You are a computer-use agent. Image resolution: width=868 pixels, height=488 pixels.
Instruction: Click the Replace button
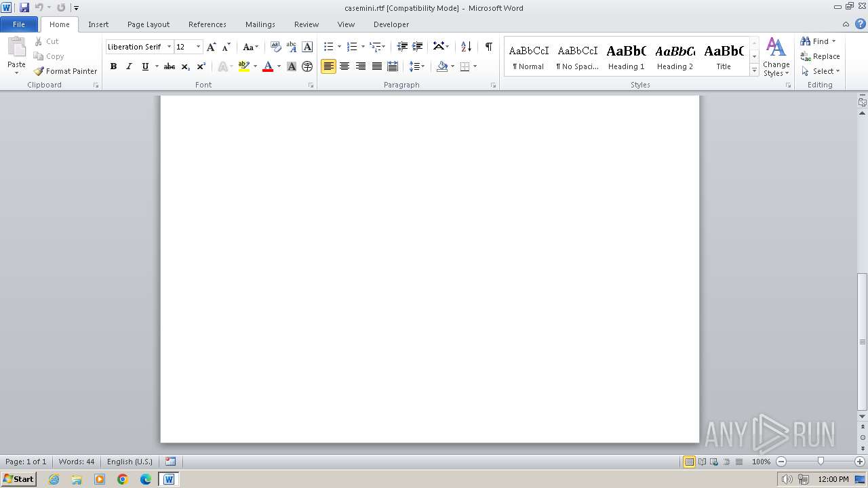point(820,56)
